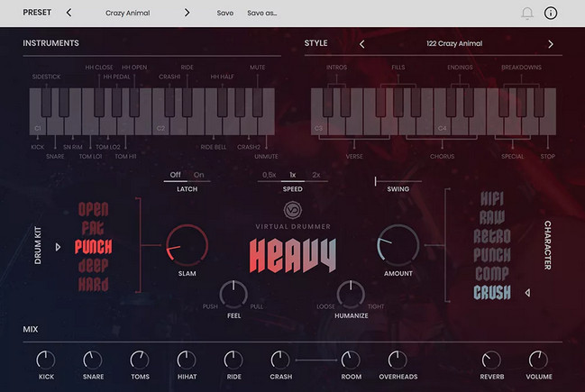Choose the Retro character
The width and height of the screenshot is (585, 392).
click(x=492, y=236)
